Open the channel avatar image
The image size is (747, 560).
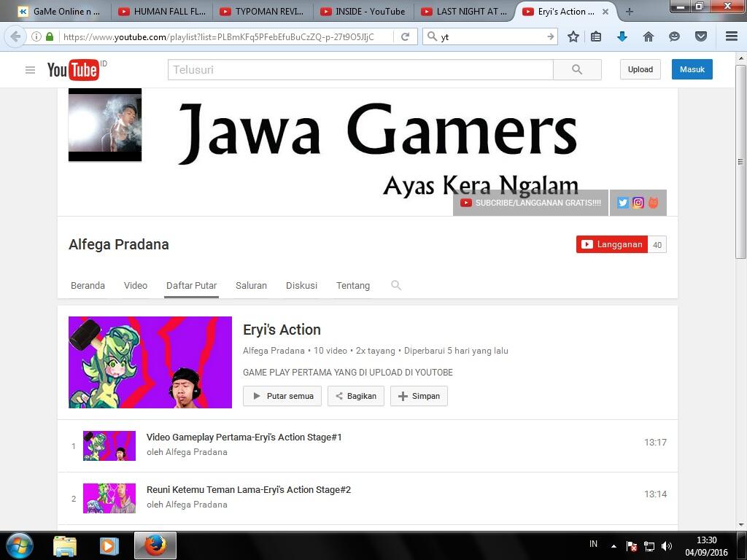(x=105, y=125)
